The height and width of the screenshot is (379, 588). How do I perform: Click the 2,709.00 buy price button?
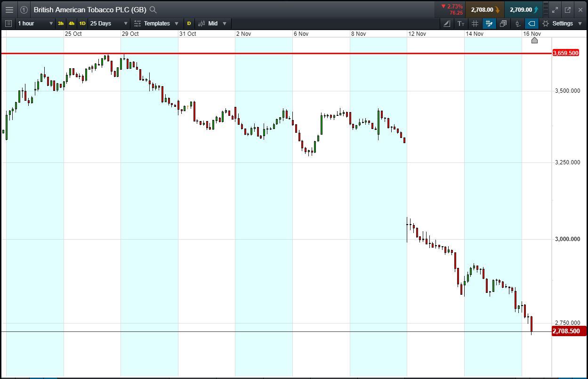524,9
